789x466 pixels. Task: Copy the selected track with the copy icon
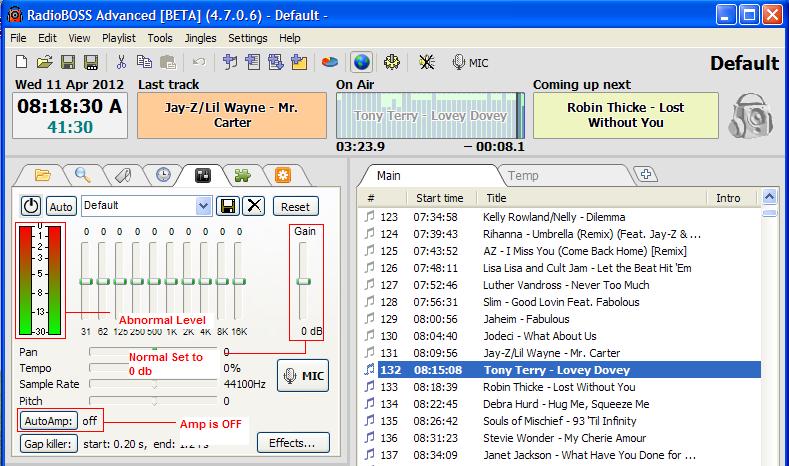[144, 62]
